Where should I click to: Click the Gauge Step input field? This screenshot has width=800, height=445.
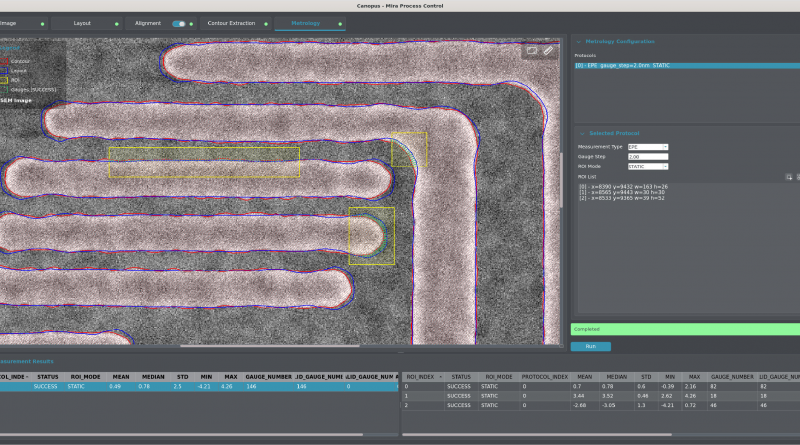coord(647,156)
